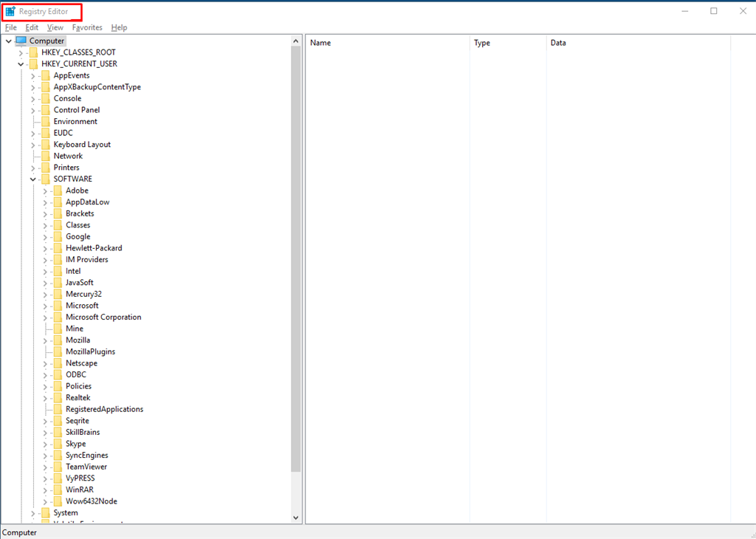Image resolution: width=756 pixels, height=539 pixels.
Task: Click the Mine folder icon
Action: tap(58, 329)
